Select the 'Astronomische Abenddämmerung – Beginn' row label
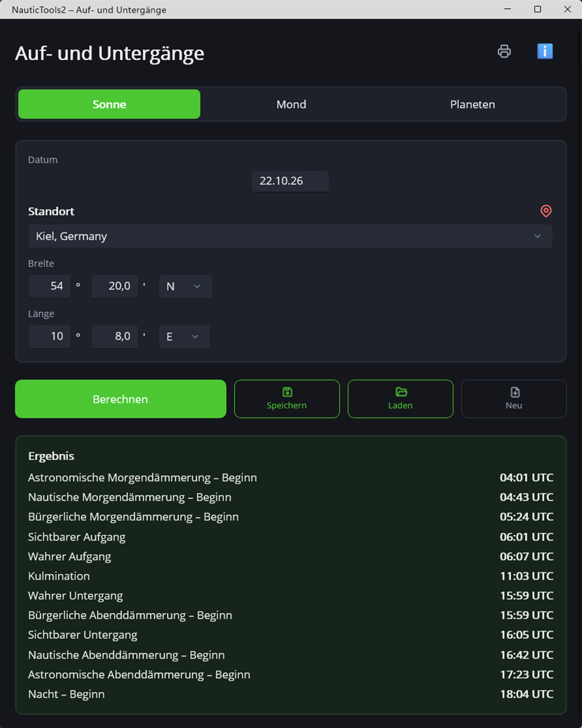Screen dimensions: 582x728 (x=139, y=675)
